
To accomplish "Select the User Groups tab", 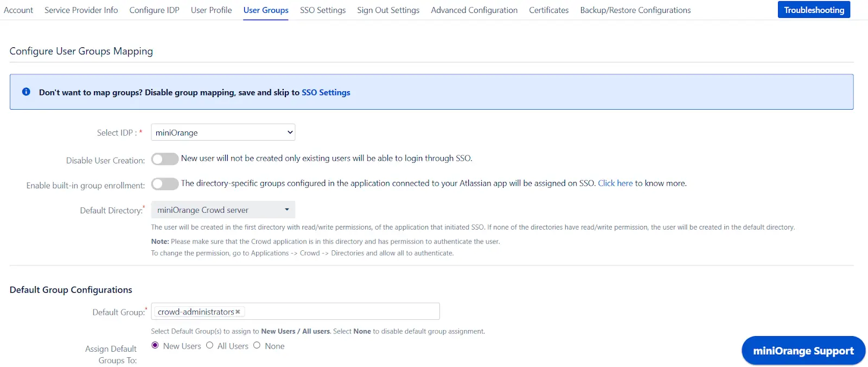I will click(x=266, y=10).
